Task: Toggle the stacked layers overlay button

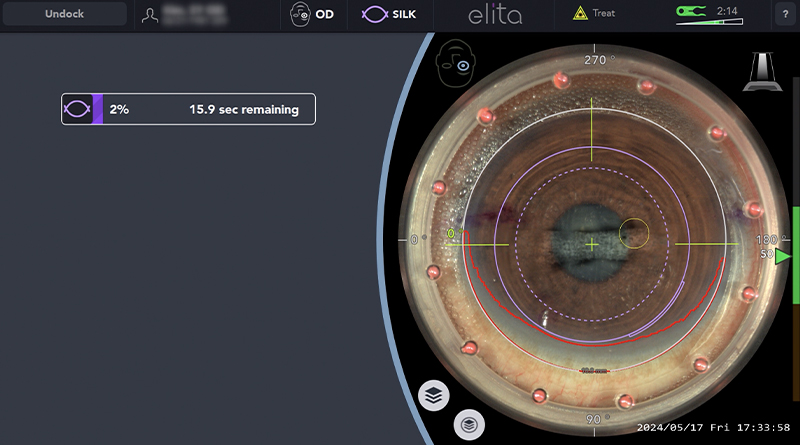Action: [434, 395]
